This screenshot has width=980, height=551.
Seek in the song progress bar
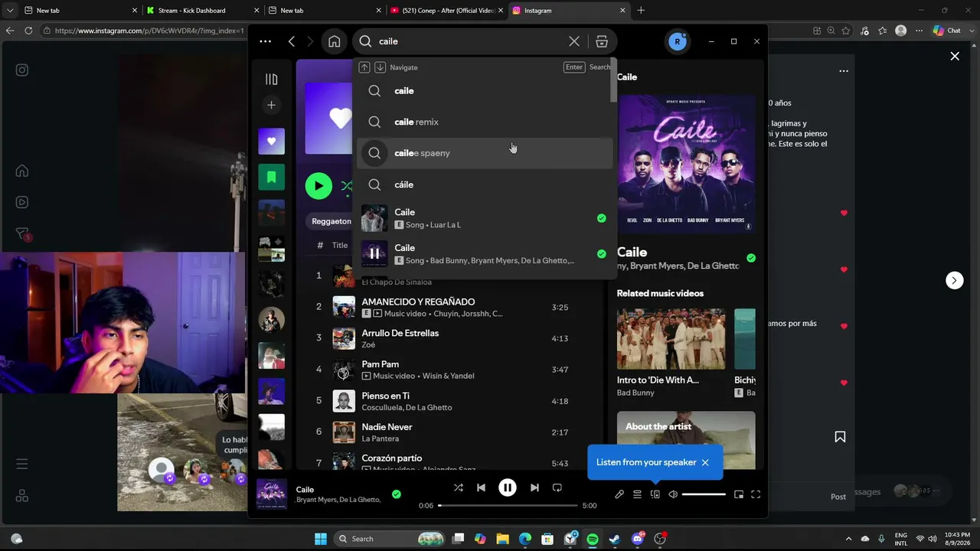[508, 506]
